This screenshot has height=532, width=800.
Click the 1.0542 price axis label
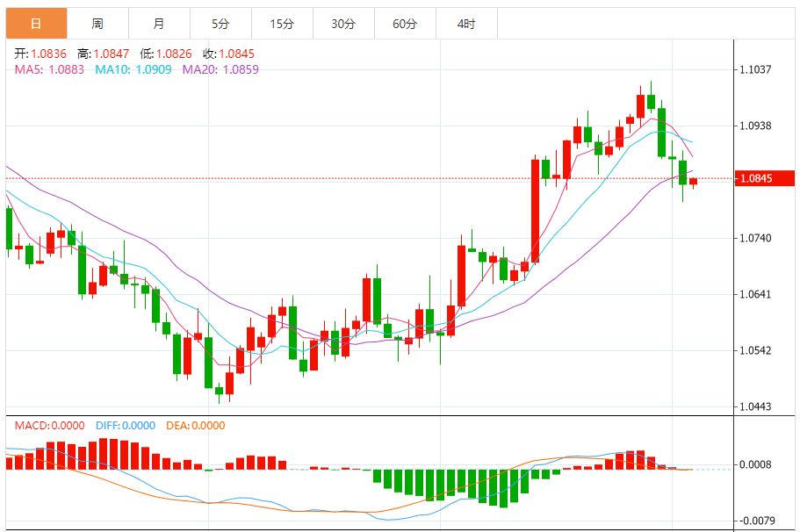pyautogui.click(x=755, y=350)
